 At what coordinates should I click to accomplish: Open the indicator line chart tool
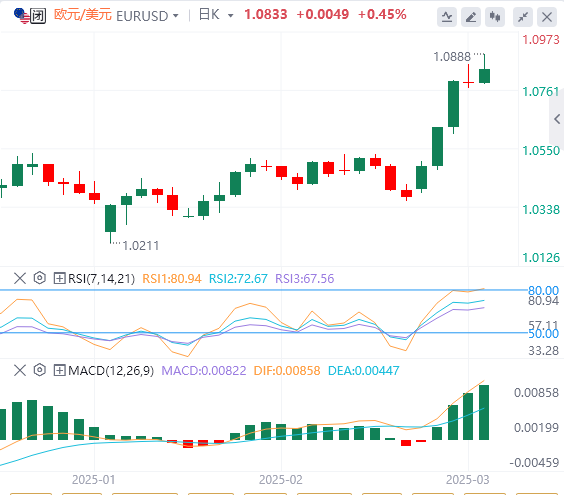click(447, 17)
